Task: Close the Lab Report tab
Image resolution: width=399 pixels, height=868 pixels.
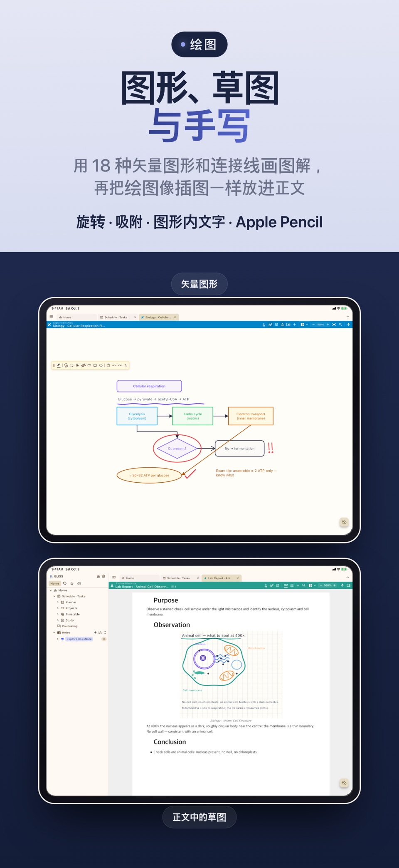Action: (238, 578)
